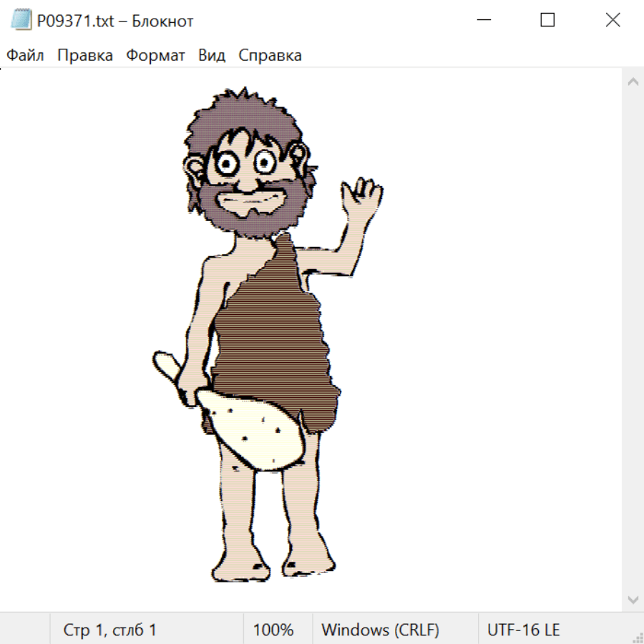The image size is (644, 644).
Task: Open the Вид menu
Action: click(x=212, y=56)
